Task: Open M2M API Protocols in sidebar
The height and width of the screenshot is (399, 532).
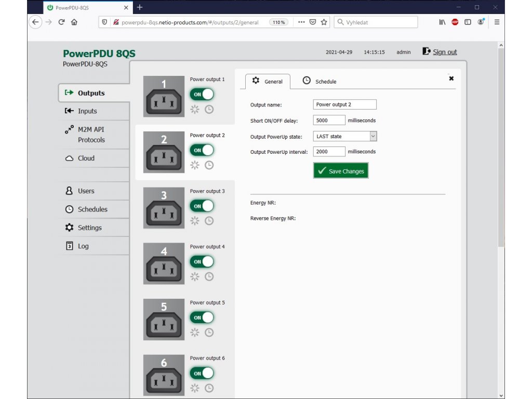Action: 94,135
